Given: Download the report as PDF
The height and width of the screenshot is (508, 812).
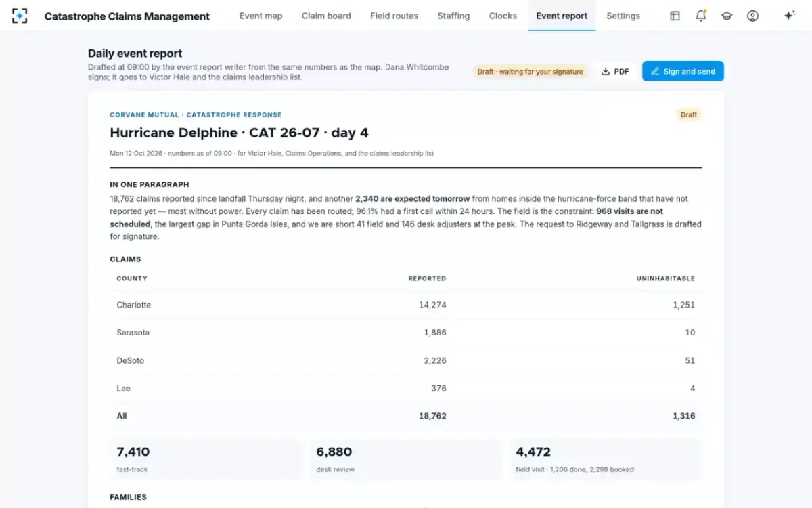Looking at the screenshot, I should (615, 71).
